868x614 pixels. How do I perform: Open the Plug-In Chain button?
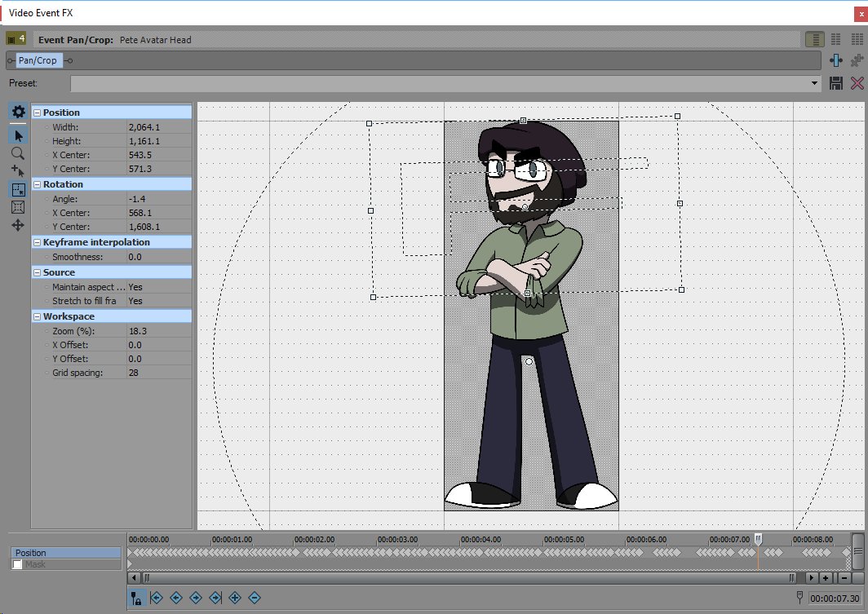[x=836, y=60]
